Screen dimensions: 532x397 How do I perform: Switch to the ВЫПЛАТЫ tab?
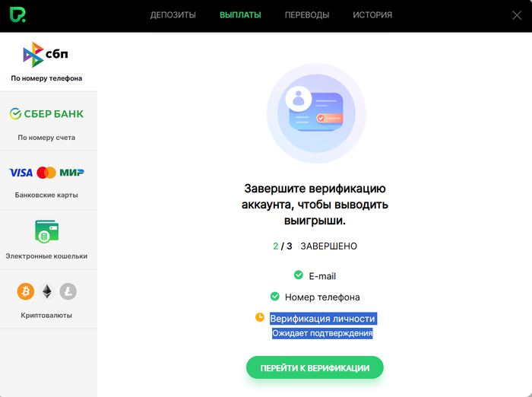(x=240, y=15)
